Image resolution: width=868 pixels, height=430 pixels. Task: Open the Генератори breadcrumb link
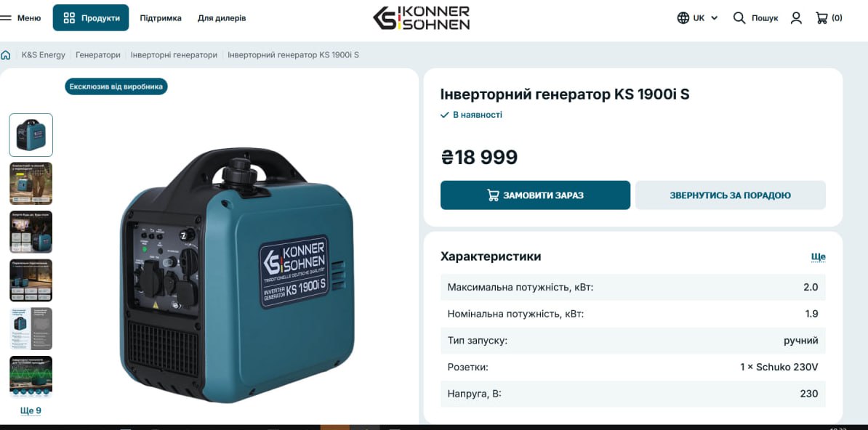98,55
